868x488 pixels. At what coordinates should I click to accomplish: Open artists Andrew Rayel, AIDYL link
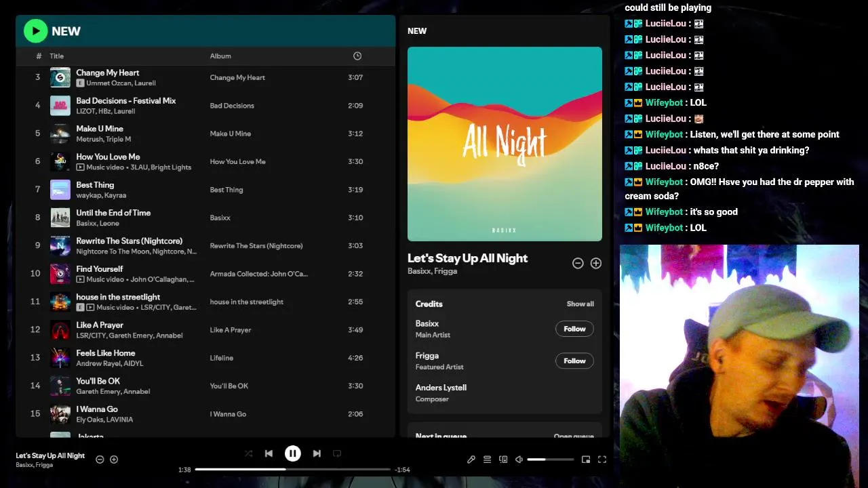[110, 363]
